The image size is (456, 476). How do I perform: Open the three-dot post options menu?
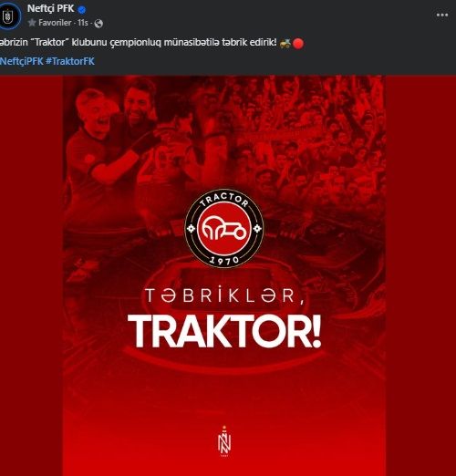(442, 15)
